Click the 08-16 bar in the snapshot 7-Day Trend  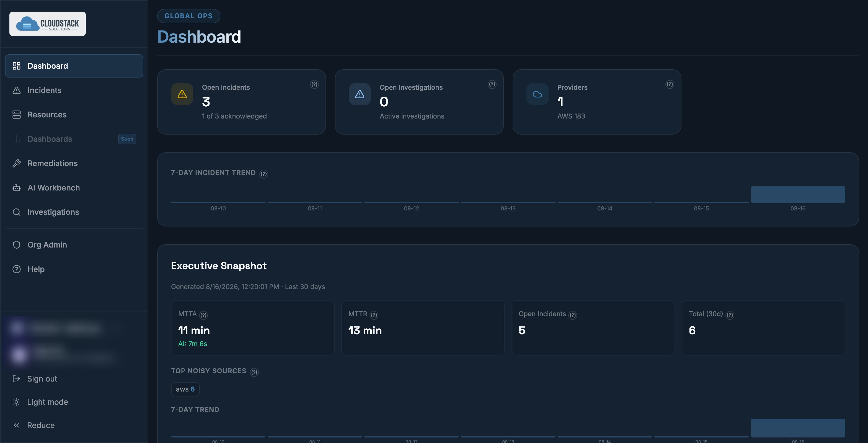click(x=798, y=428)
